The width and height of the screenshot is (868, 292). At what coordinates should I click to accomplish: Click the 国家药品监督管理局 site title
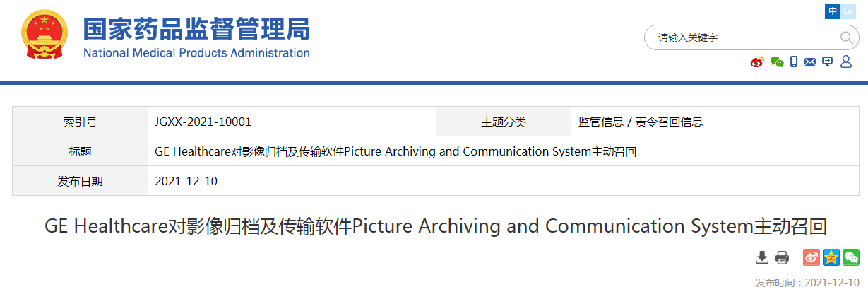point(196,29)
